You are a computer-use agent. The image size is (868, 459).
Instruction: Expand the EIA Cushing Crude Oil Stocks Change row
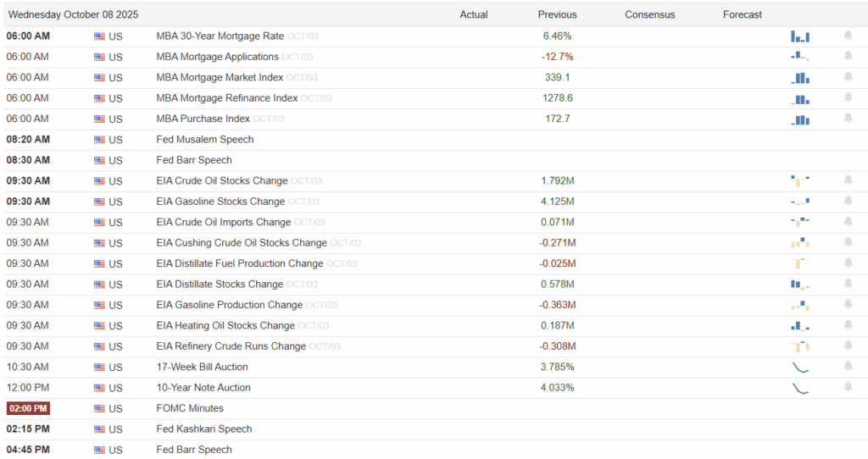click(242, 243)
